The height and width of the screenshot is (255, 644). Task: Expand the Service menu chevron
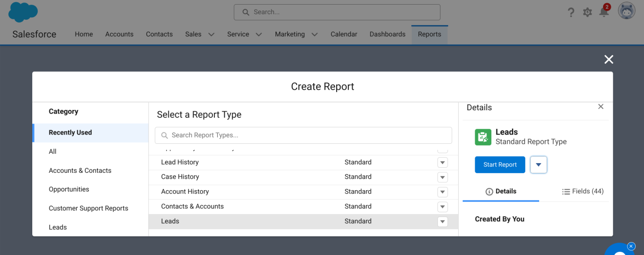[x=259, y=34]
